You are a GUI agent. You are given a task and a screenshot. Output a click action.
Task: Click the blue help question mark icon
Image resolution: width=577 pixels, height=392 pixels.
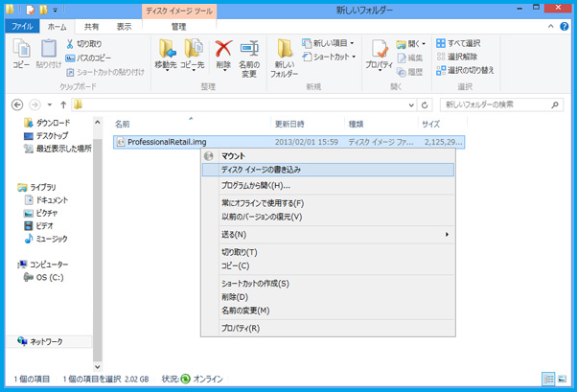[x=565, y=27]
